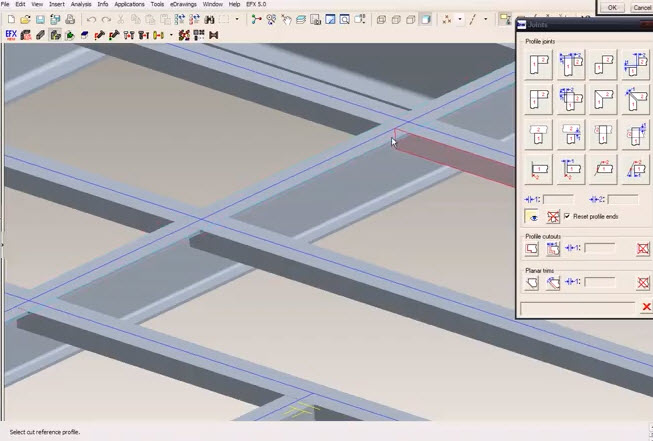653x441 pixels.
Task: Click the OK button
Action: pyautogui.click(x=612, y=7)
